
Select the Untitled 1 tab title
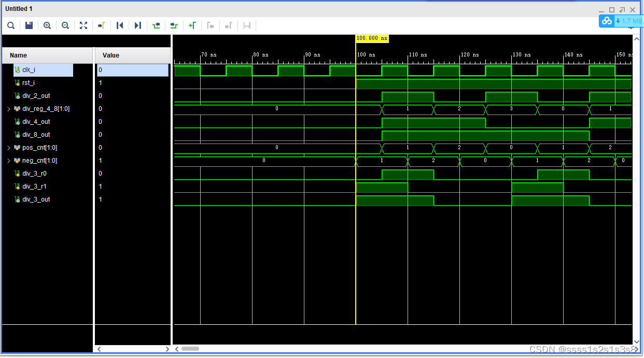tap(19, 9)
